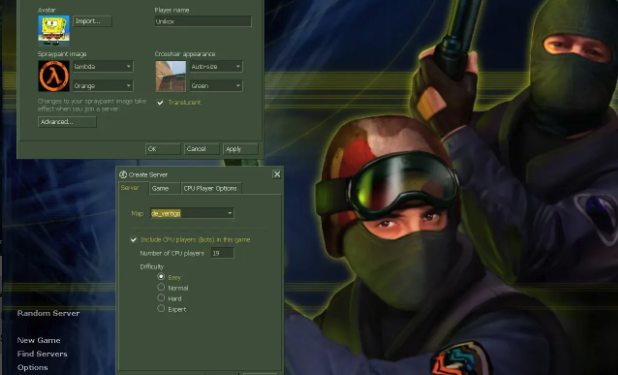Switch to the Server tab
The width and height of the screenshot is (618, 375).
click(x=133, y=188)
